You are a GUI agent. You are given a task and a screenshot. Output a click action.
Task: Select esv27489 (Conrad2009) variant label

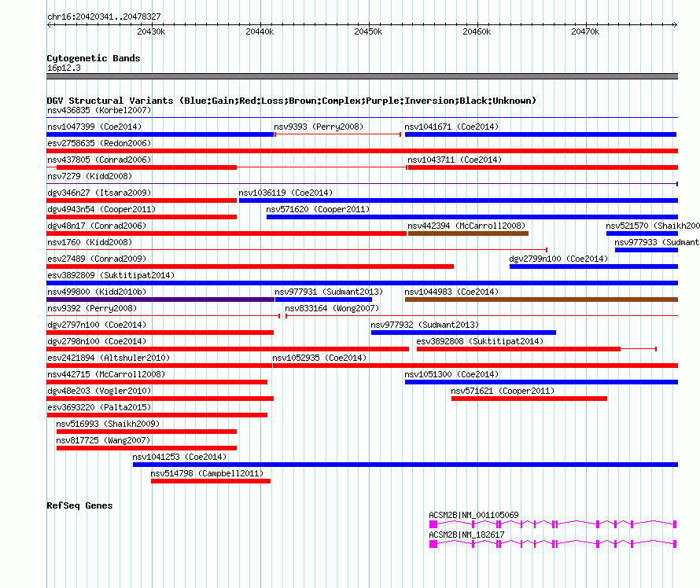[97, 259]
